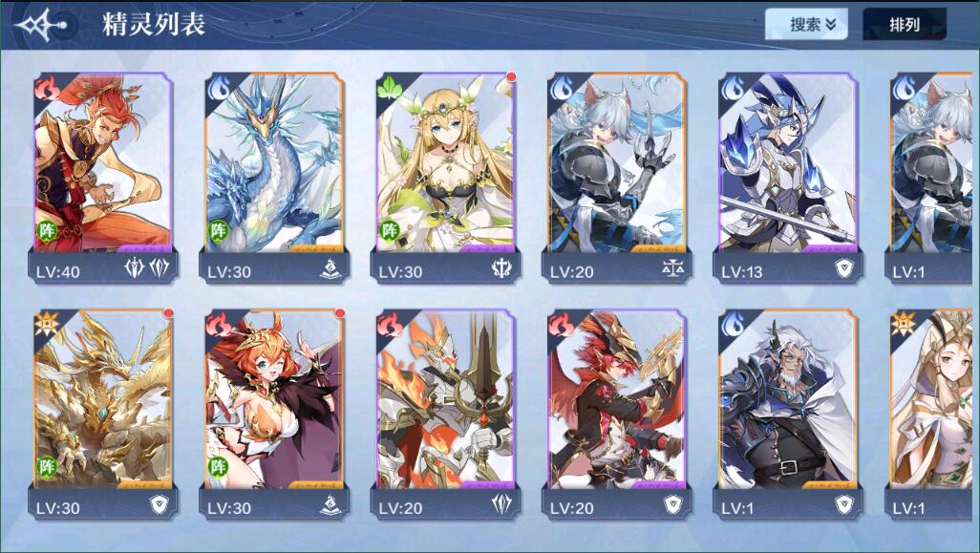Click the water element icon on ice dragon card

pyautogui.click(x=218, y=89)
